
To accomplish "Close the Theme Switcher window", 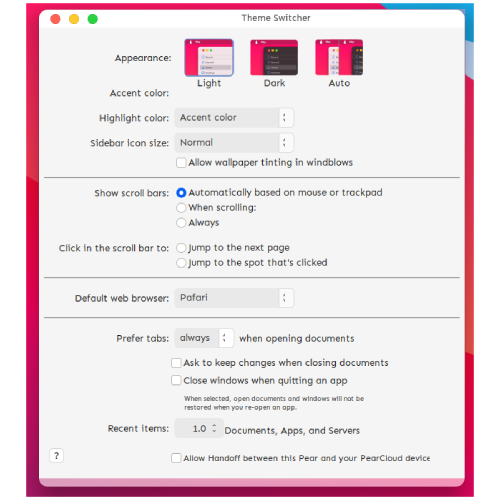I will (x=55, y=19).
